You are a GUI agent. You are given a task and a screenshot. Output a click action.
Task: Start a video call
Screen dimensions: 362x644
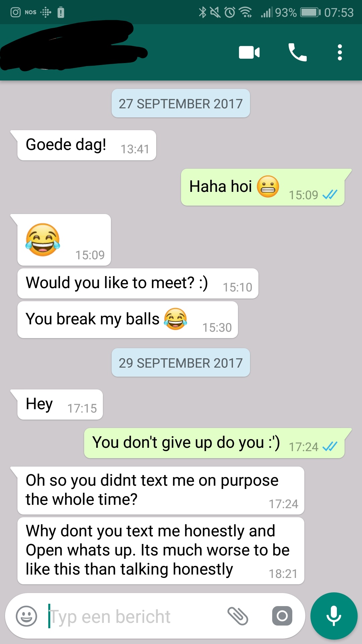[x=249, y=53]
